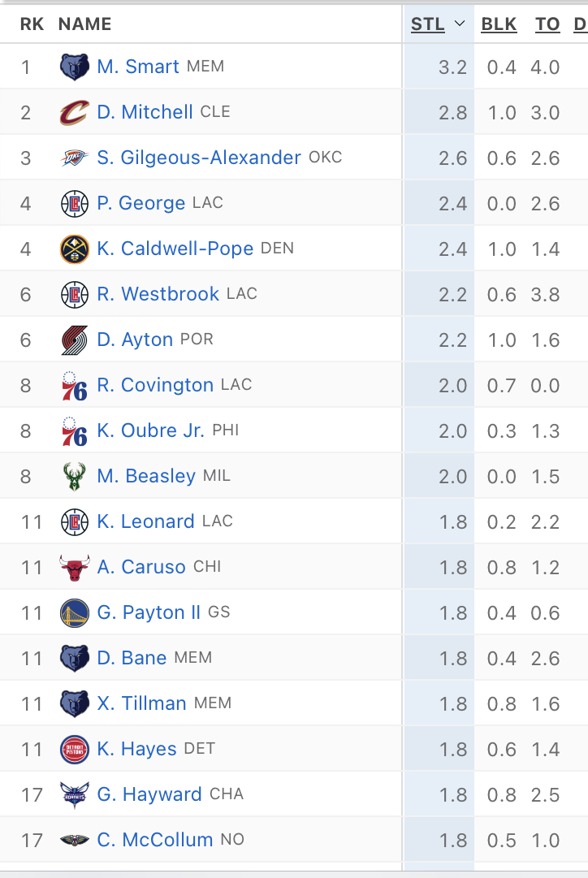Toggle sort arrow next to STL header
588x878 pixels.
point(460,24)
